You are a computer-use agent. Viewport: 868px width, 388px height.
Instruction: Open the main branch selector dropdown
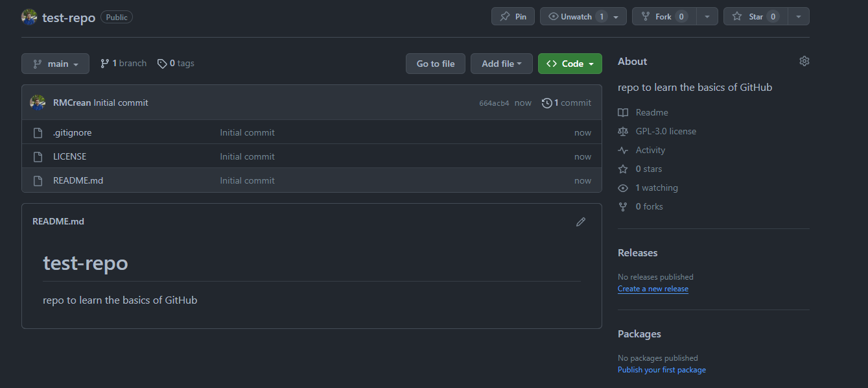click(55, 64)
